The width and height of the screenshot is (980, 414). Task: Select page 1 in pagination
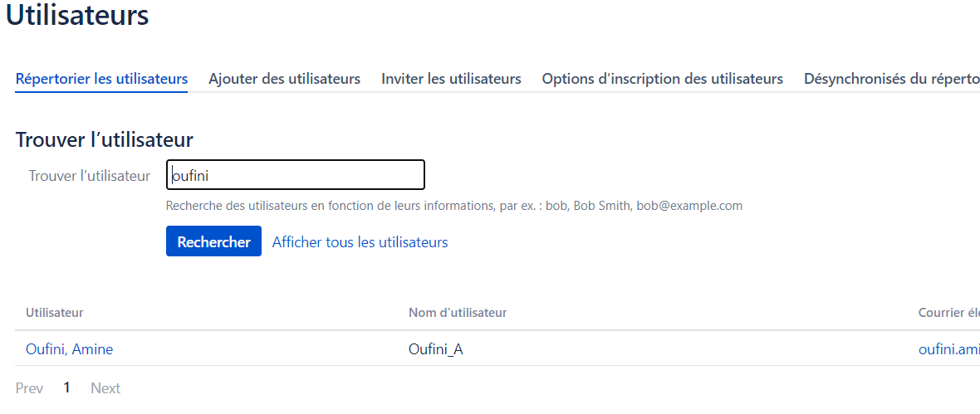point(67,387)
